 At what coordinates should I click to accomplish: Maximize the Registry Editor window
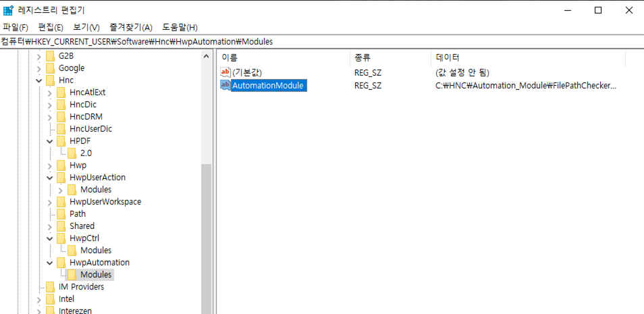click(x=598, y=11)
